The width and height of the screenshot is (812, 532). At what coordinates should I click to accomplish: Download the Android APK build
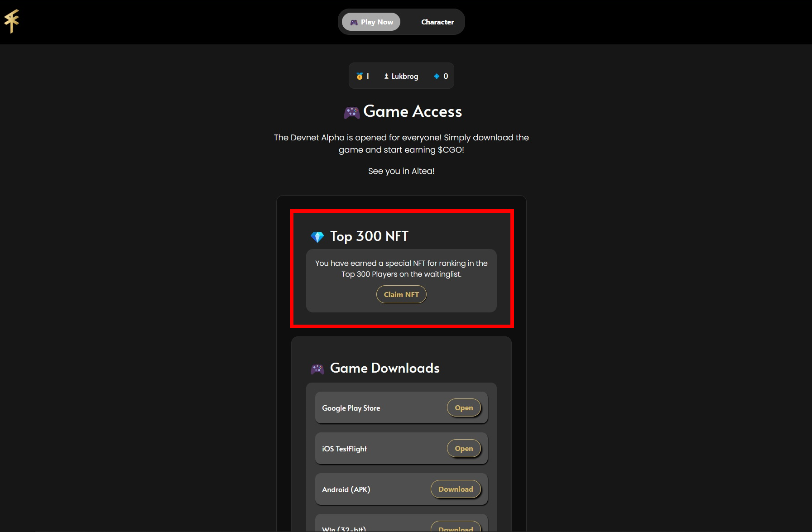(456, 489)
